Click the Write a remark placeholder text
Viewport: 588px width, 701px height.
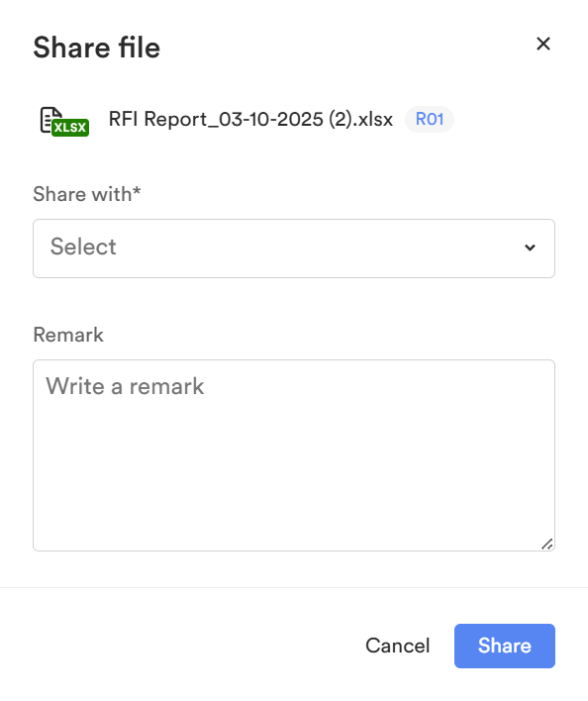point(125,386)
